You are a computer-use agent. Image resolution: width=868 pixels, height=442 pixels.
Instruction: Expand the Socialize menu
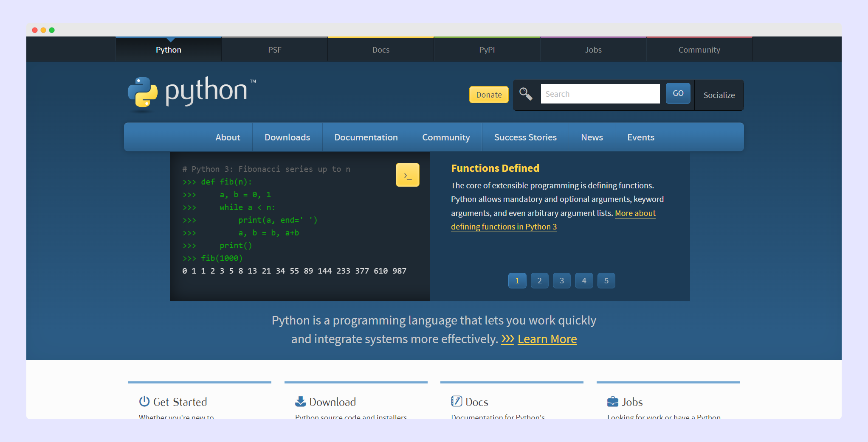[x=719, y=95]
